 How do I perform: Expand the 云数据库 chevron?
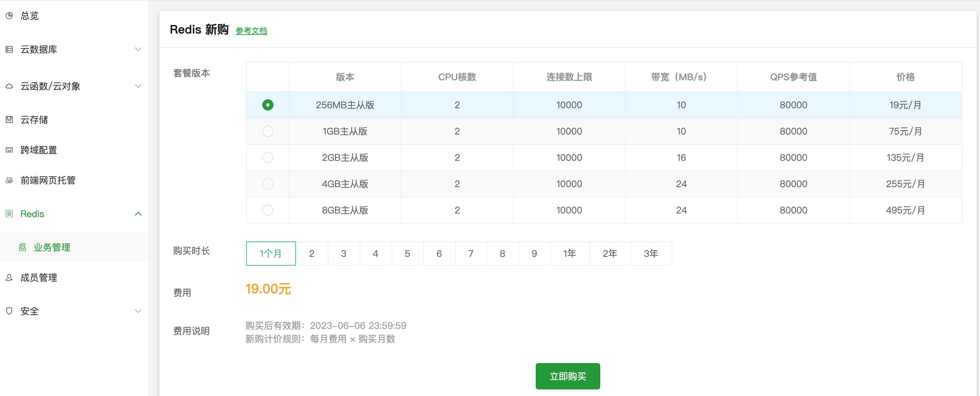[138, 49]
